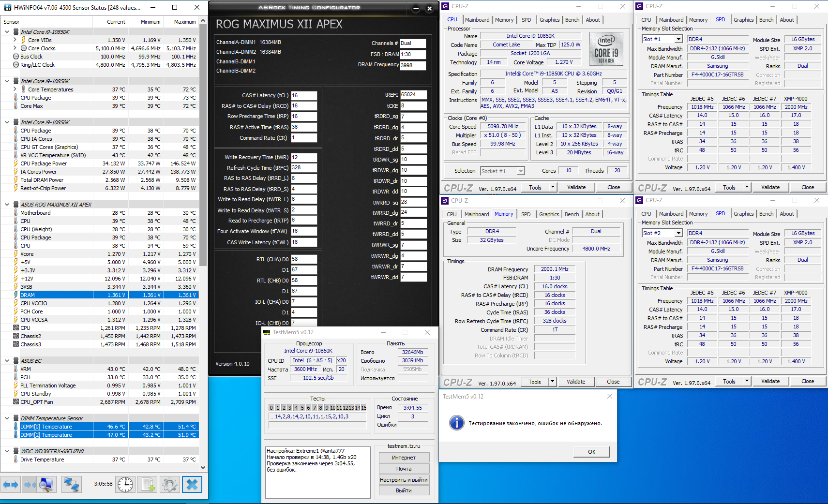Click the voltage icon beside Vcore
Viewport: 828px width, 504px height.
16,254
